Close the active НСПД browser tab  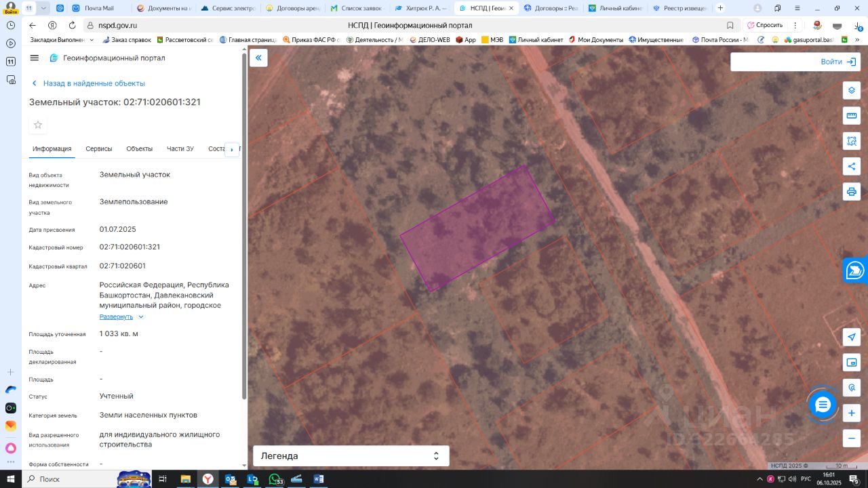pyautogui.click(x=511, y=8)
